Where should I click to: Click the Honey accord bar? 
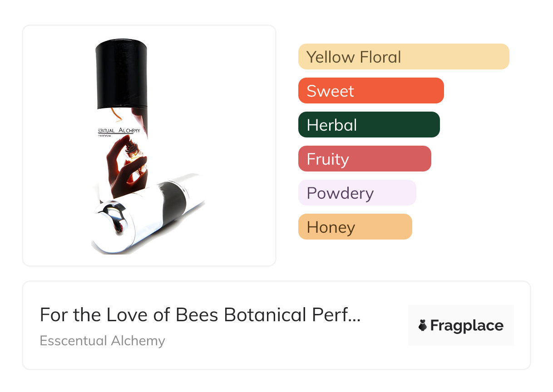pyautogui.click(x=355, y=227)
